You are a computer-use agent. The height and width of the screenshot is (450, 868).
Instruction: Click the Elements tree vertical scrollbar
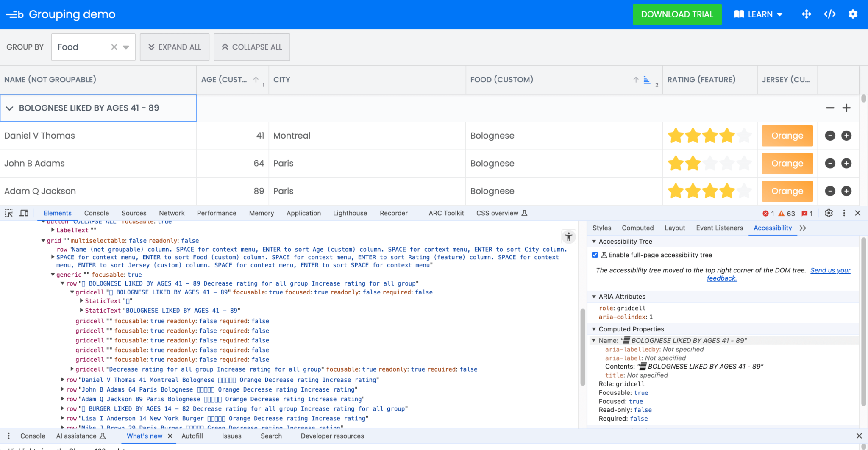[582, 347]
